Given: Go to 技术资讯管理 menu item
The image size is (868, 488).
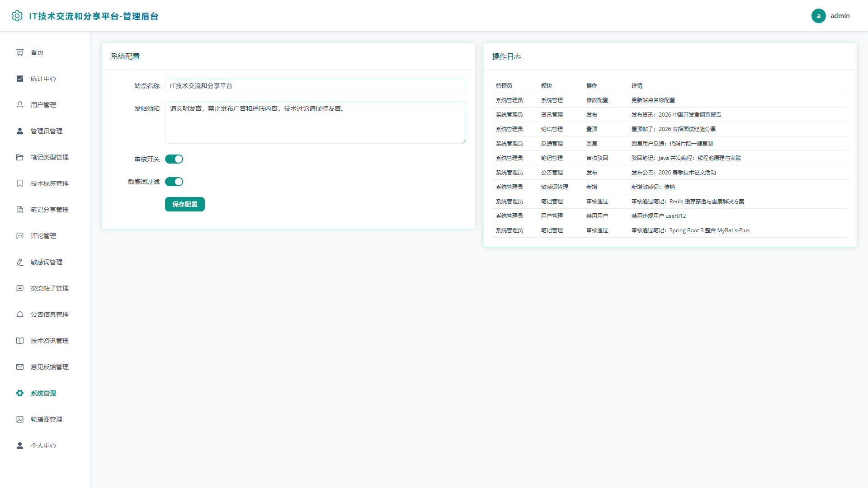Looking at the screenshot, I should [45, 341].
